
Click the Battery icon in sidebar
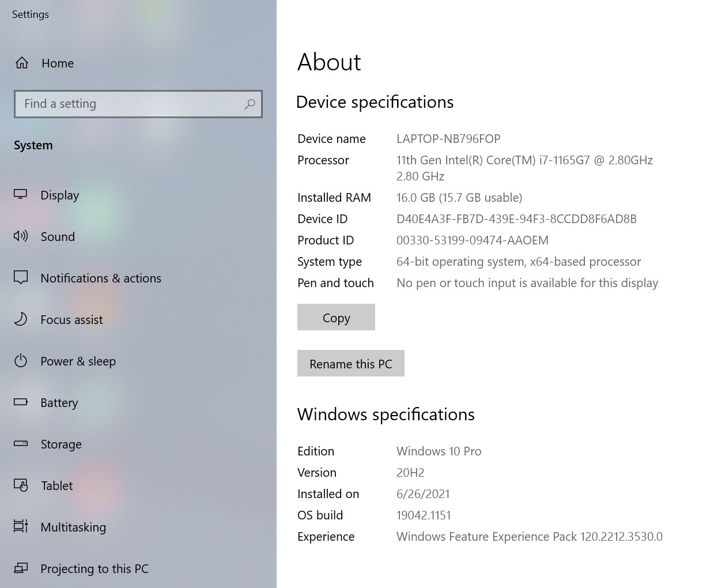coord(21,402)
